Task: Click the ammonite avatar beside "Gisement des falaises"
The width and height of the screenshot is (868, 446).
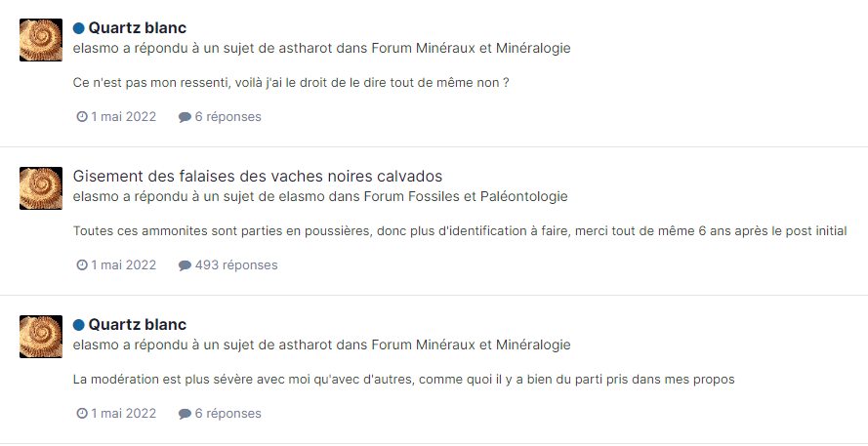Action: 41,188
